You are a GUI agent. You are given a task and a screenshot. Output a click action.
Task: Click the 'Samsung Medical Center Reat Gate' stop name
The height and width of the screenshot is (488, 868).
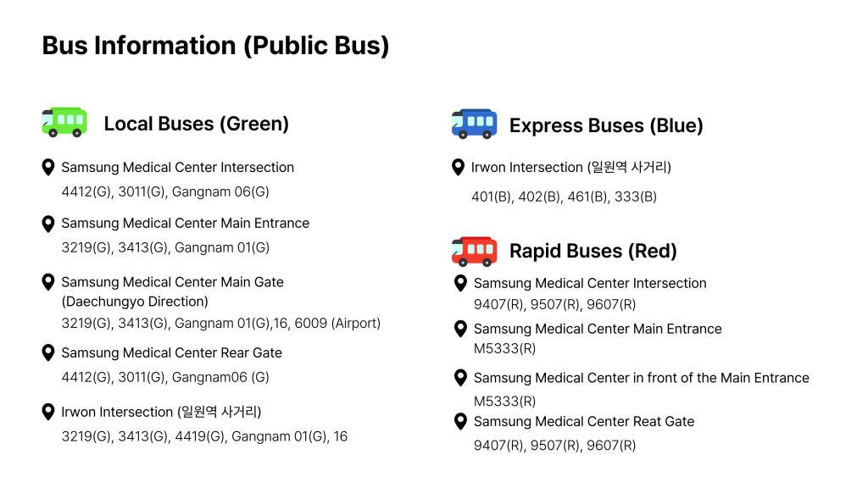point(583,421)
